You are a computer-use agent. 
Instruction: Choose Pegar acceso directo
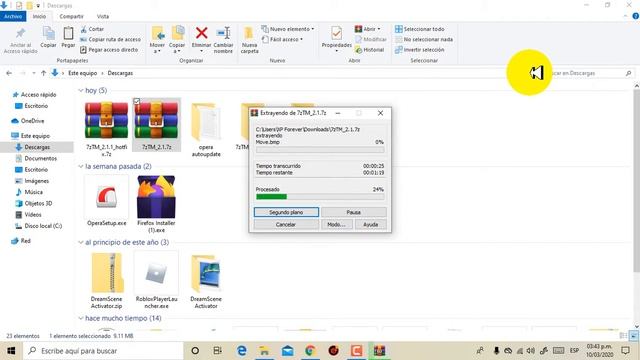pos(109,49)
